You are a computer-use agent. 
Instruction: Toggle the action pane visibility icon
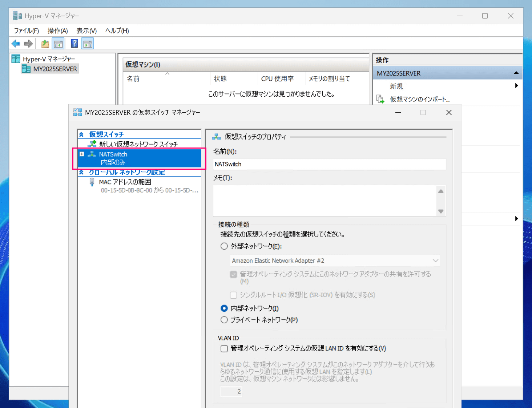click(x=87, y=43)
